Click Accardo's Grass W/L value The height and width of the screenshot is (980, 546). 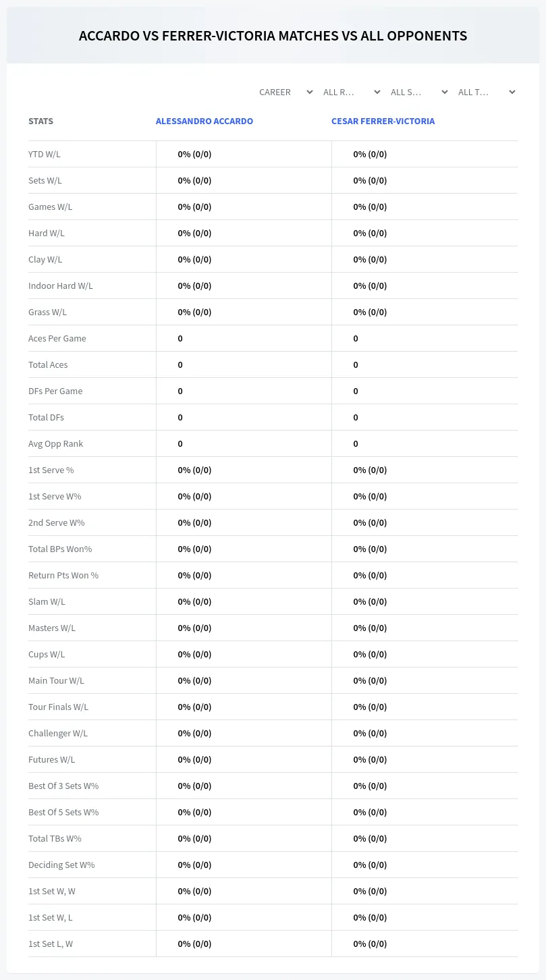[194, 312]
